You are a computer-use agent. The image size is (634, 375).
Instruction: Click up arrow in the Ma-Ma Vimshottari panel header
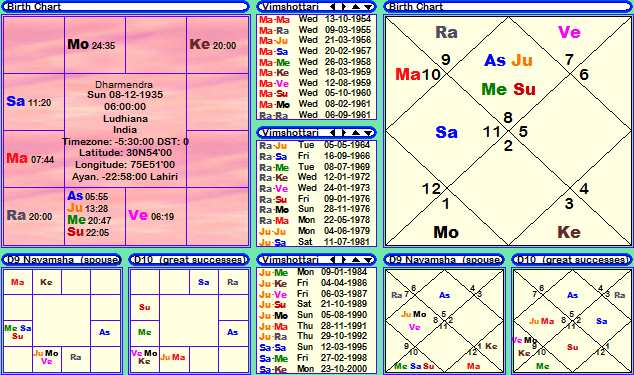pyautogui.click(x=355, y=7)
